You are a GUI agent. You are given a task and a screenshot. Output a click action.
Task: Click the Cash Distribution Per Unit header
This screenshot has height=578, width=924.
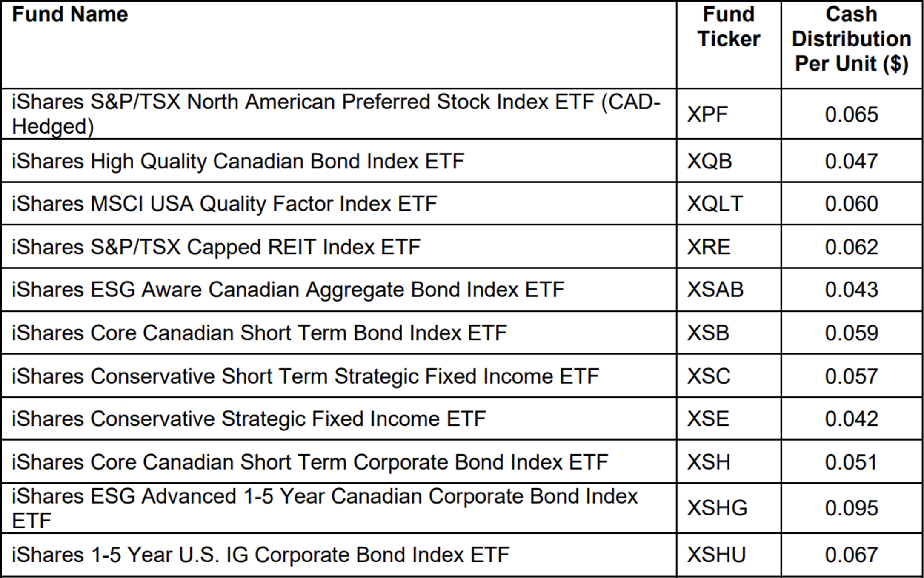click(851, 39)
